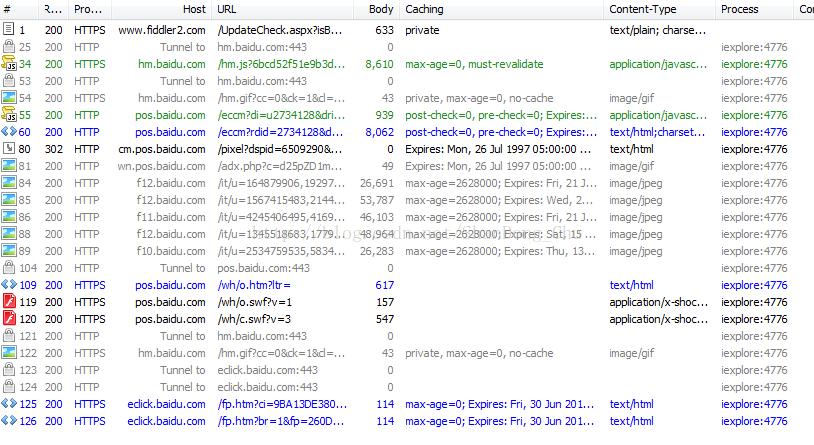Click the /hm.js URL in session 34
The image size is (814, 445).
281,64
